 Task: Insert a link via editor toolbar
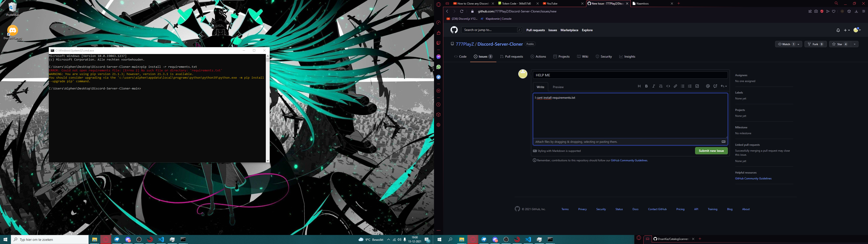(675, 86)
